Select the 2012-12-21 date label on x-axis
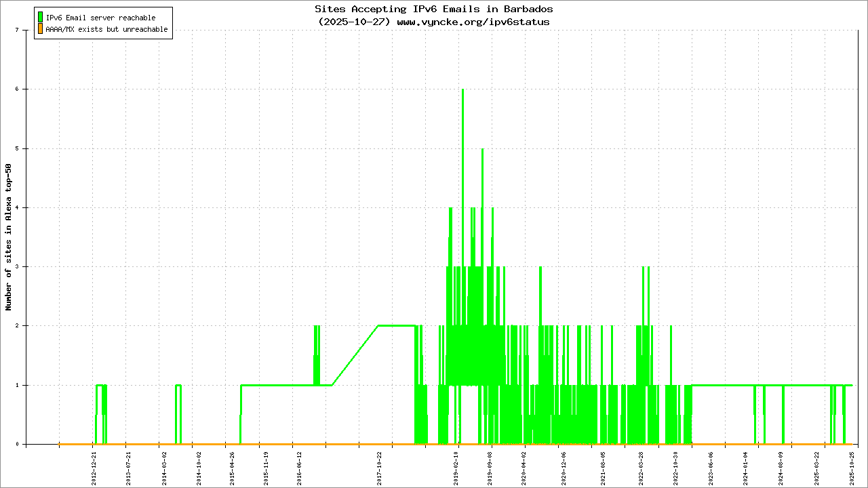Viewport: 868px width, 488px height. [95, 467]
